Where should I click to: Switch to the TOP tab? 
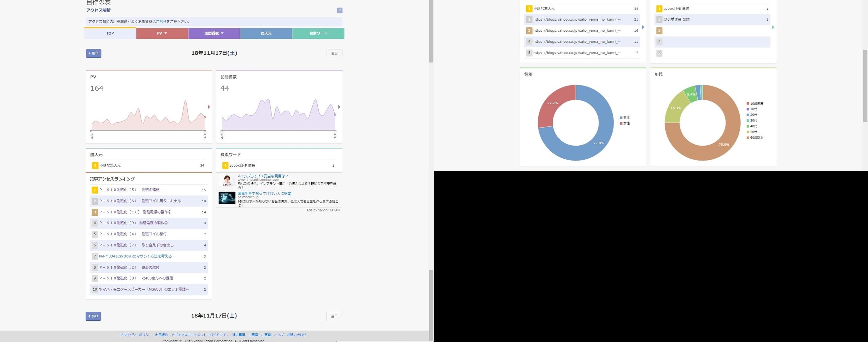coord(110,33)
